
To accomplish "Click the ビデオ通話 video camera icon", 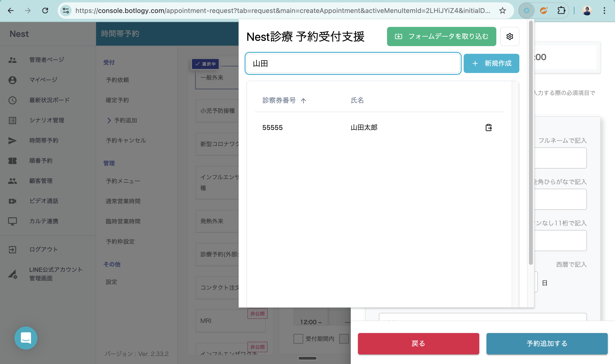I will tap(12, 201).
